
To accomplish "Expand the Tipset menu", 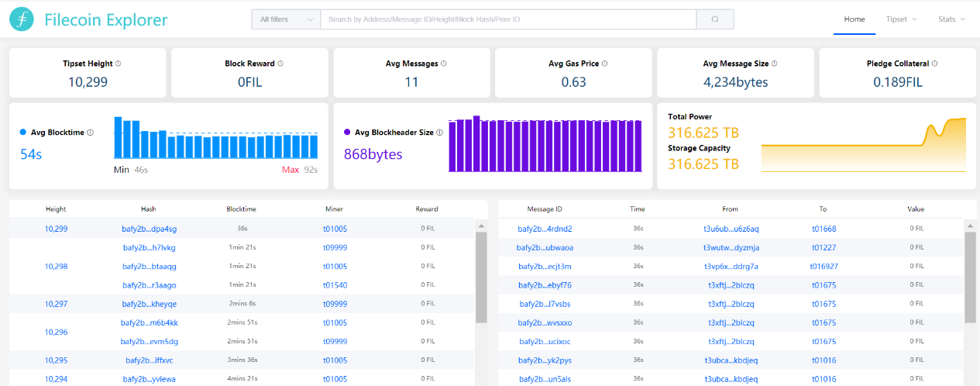I will 902,19.
